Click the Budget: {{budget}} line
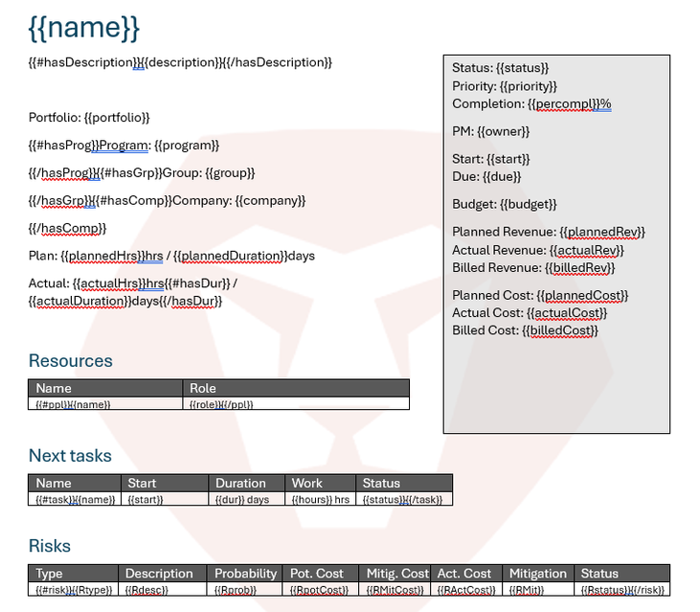This screenshot has height=612, width=700. point(504,204)
